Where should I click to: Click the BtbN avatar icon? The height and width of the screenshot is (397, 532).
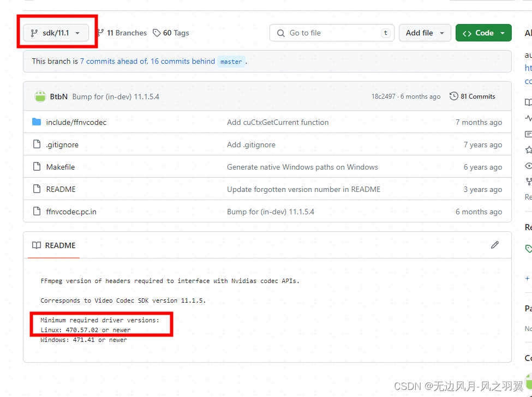(x=40, y=97)
